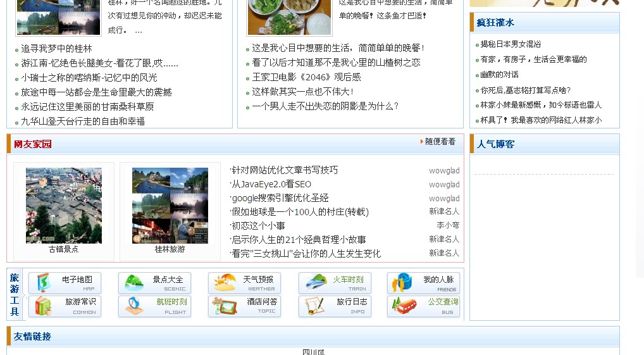The height and width of the screenshot is (355, 644).
Task: Open 有家，有房子，生活会更幸福的
Action: coord(533,59)
